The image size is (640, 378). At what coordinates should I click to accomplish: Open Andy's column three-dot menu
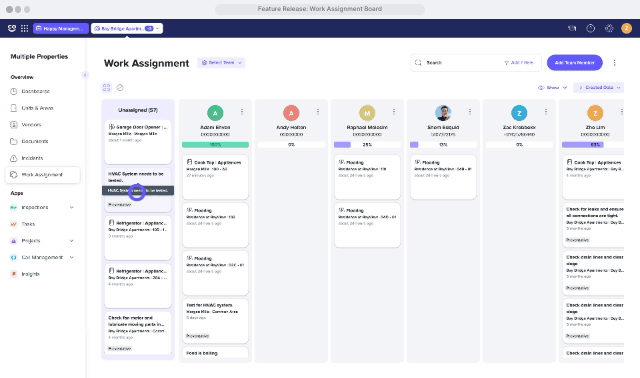coord(318,111)
